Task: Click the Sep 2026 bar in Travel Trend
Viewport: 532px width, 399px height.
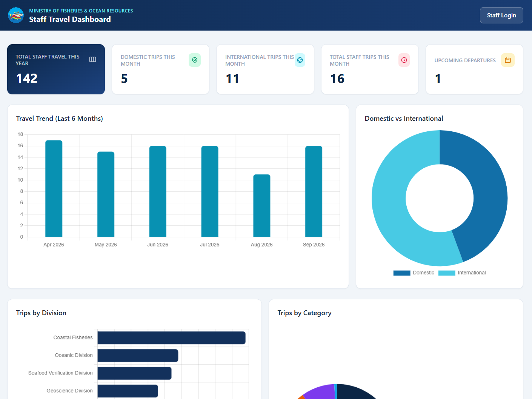Action: click(x=314, y=191)
